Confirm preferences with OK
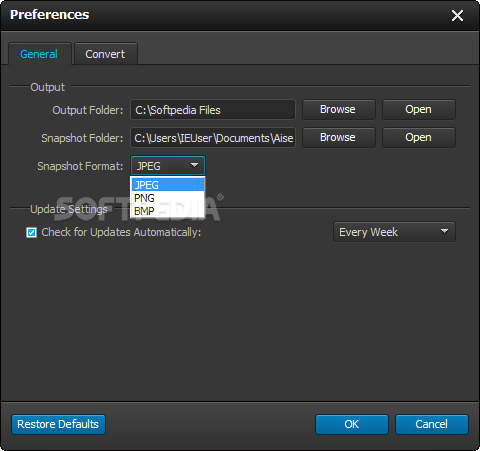The height and width of the screenshot is (451, 480). click(352, 424)
